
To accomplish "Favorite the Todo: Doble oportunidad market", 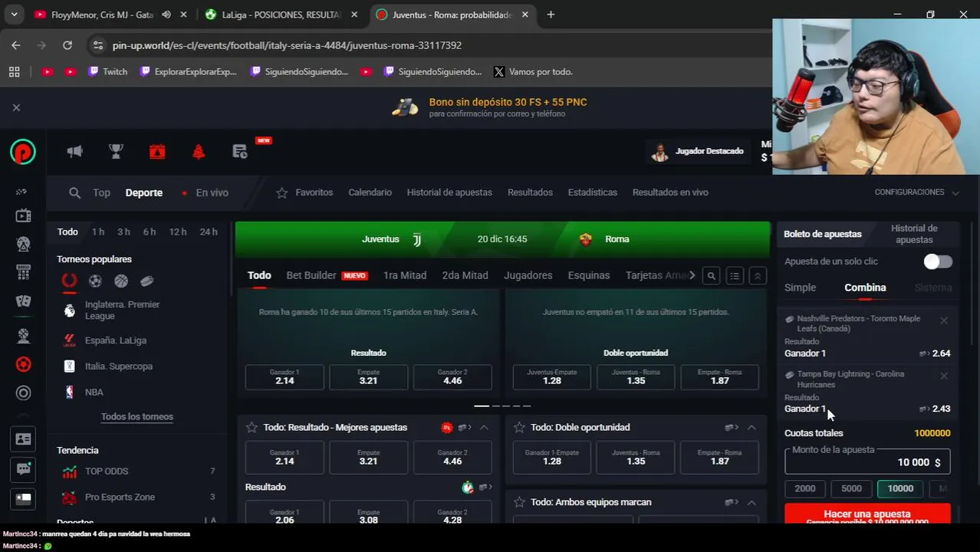I will pos(519,427).
